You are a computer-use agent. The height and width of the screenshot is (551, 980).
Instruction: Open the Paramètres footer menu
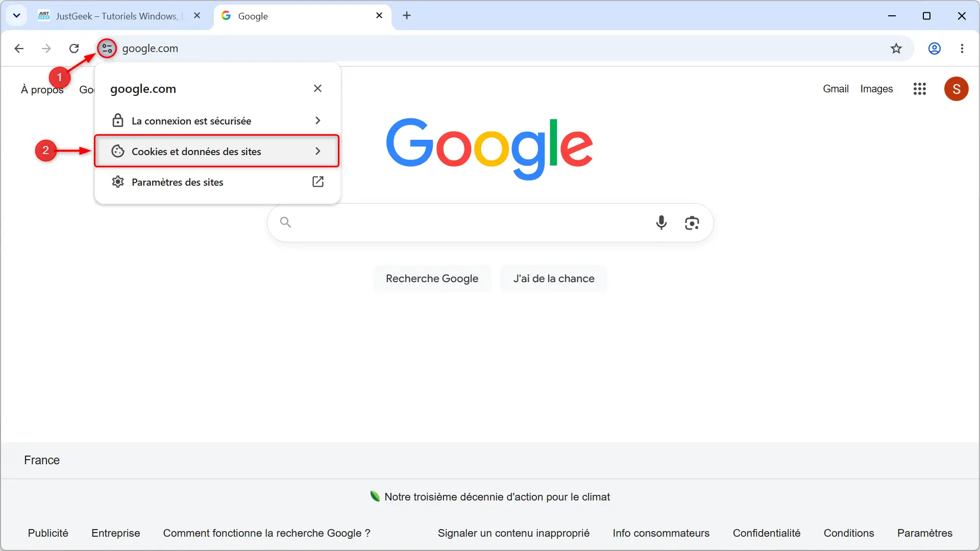click(x=925, y=533)
